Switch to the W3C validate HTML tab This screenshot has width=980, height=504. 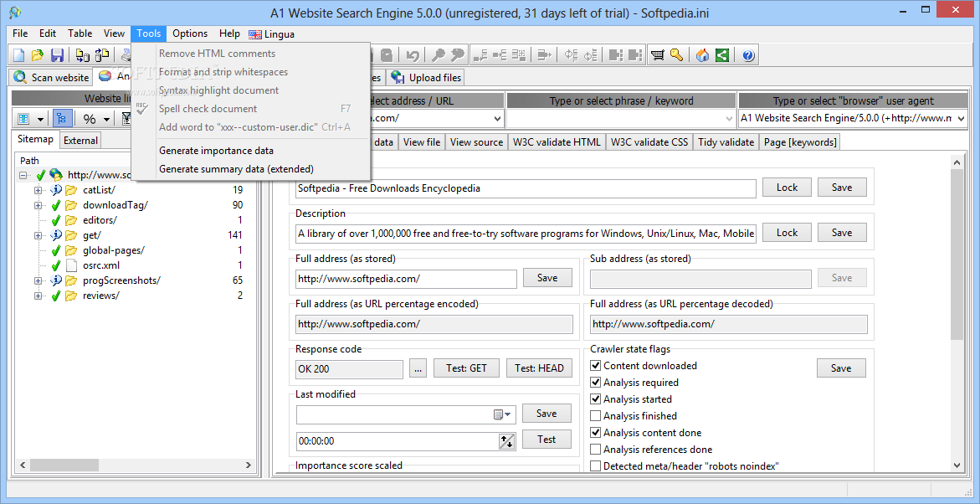[557, 142]
